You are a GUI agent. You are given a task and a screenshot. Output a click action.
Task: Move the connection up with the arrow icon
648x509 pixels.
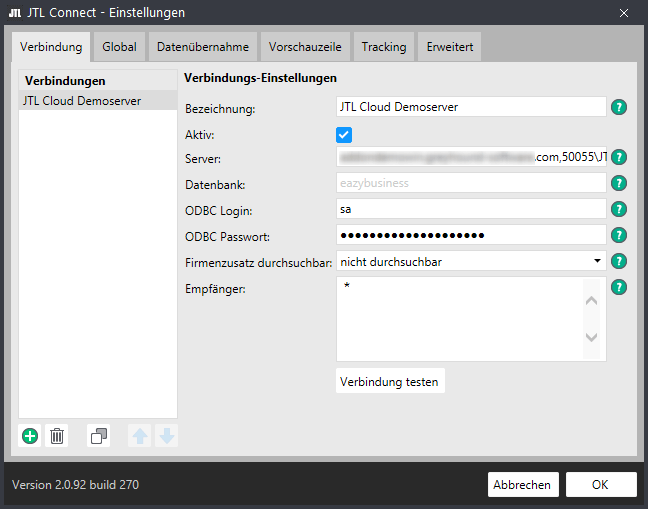[x=140, y=436]
